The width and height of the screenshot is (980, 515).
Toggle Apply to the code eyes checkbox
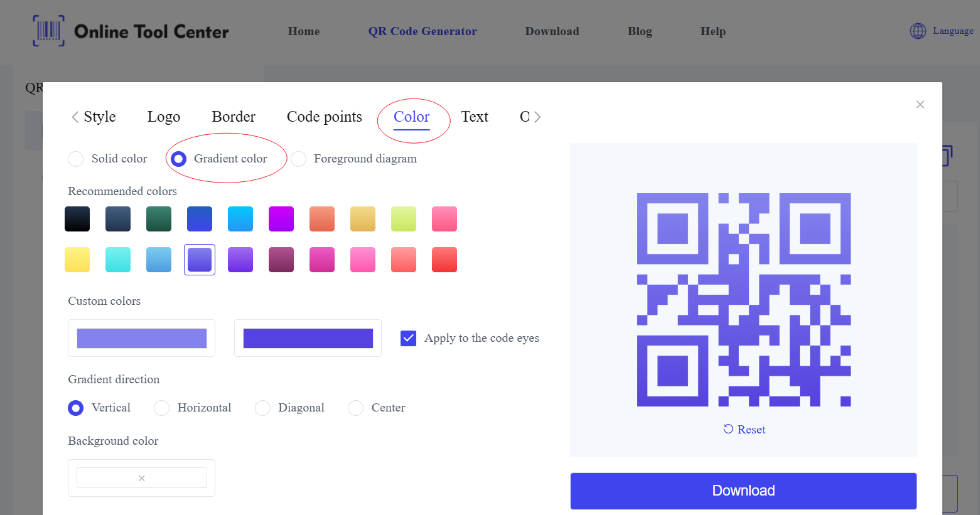pos(408,338)
